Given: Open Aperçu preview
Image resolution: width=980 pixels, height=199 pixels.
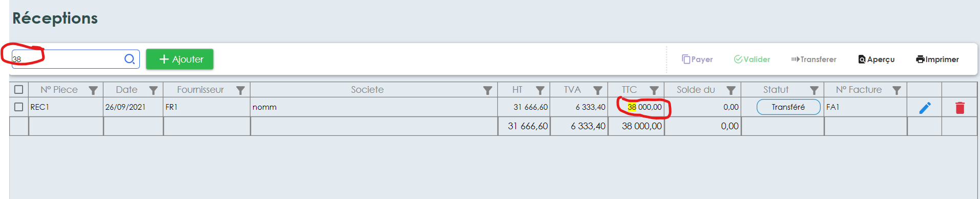Looking at the screenshot, I should tap(877, 59).
